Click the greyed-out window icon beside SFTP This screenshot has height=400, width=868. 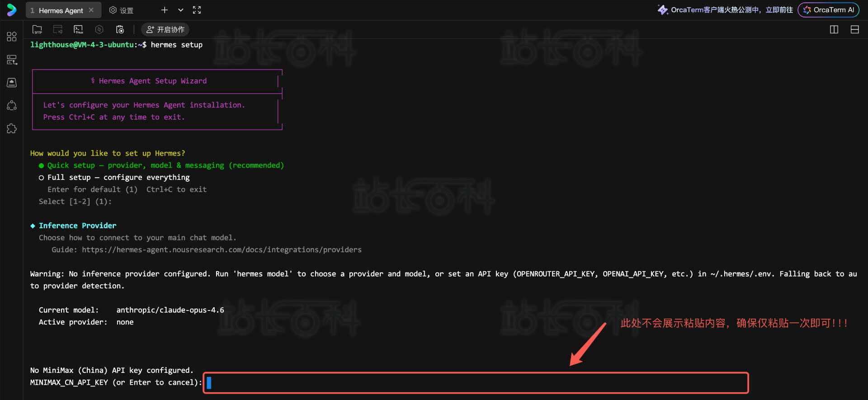pyautogui.click(x=58, y=29)
